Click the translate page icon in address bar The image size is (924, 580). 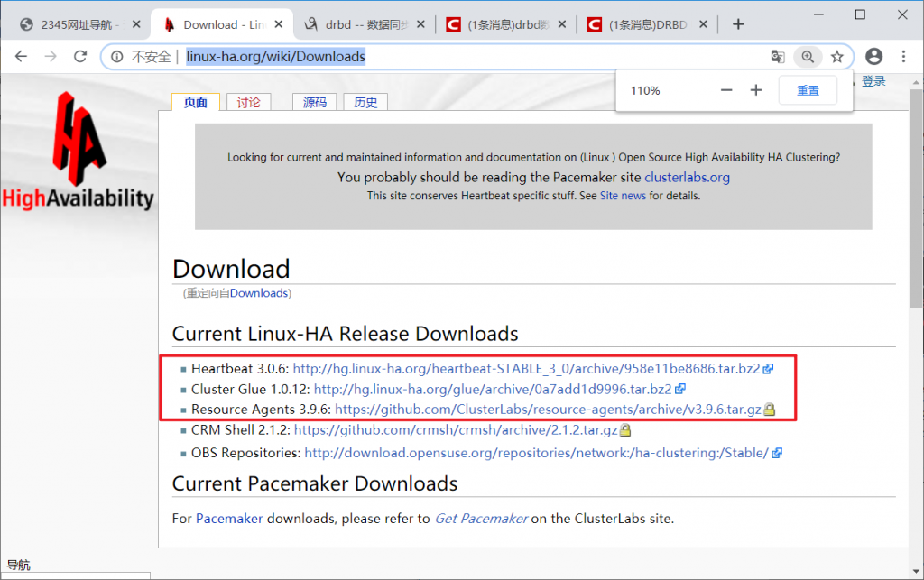click(x=778, y=57)
